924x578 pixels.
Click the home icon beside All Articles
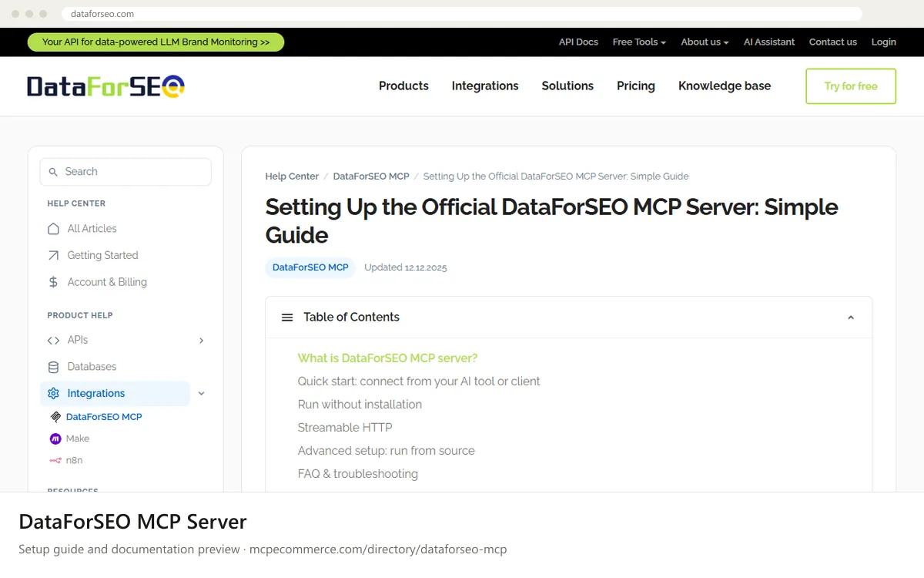[53, 229]
